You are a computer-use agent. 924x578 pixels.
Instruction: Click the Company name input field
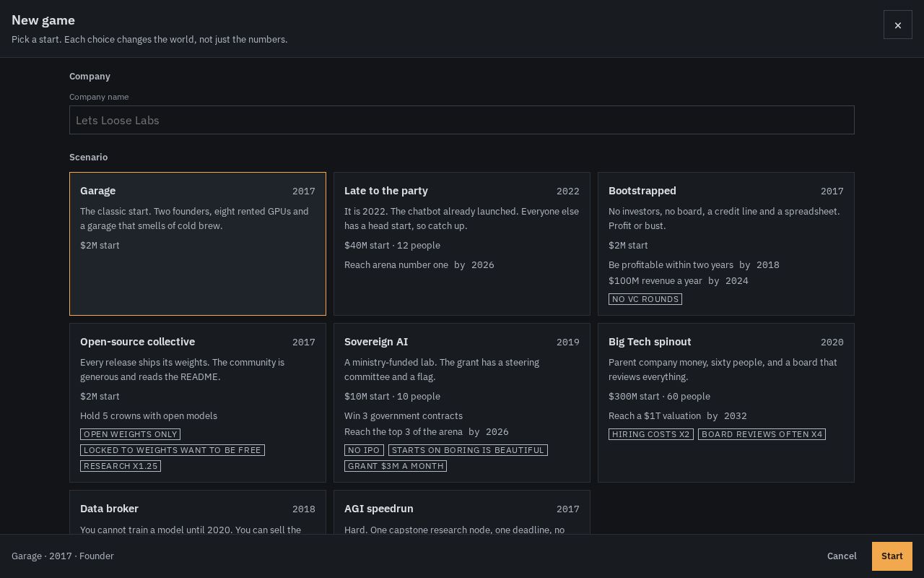462,120
